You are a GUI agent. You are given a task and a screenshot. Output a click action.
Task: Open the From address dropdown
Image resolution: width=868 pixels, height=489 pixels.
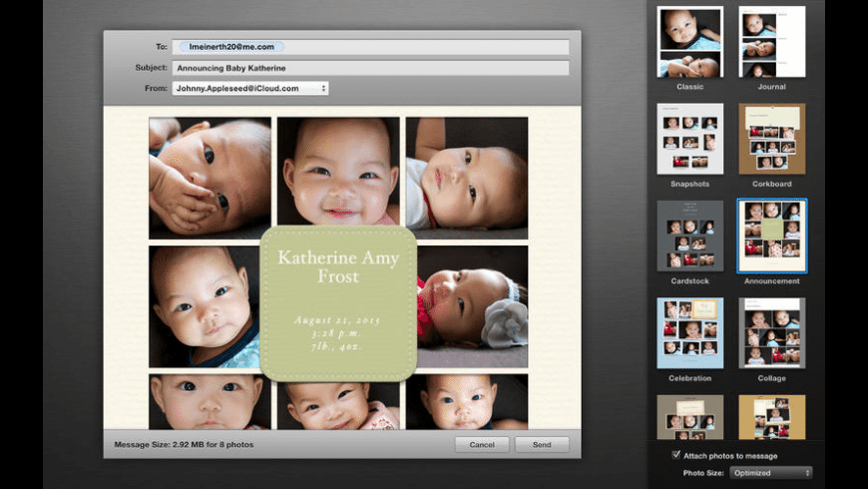tap(250, 88)
